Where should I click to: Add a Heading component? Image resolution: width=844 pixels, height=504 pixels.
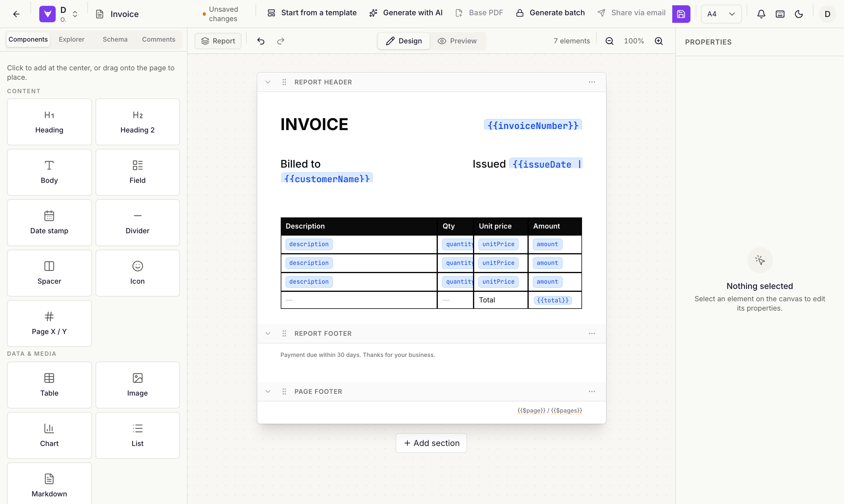[x=49, y=122]
